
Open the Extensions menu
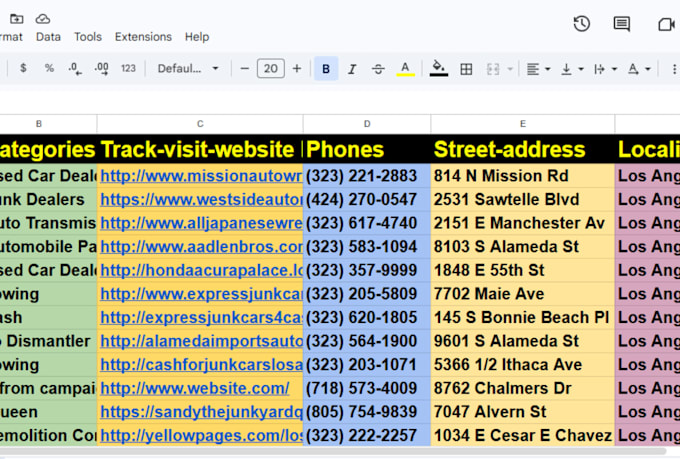(x=143, y=37)
